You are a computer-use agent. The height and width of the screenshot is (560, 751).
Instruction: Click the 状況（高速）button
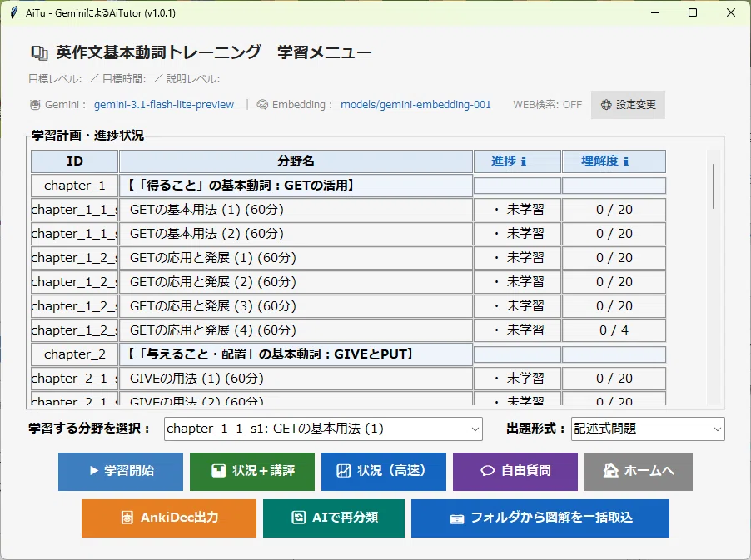click(384, 472)
